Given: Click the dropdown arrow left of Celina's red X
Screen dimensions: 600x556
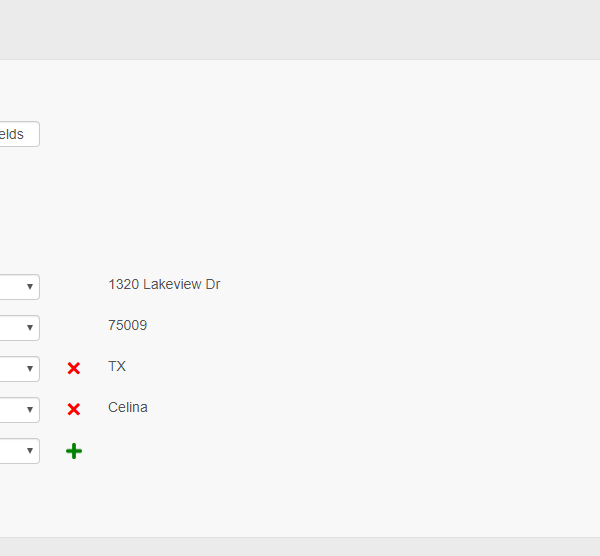Looking at the screenshot, I should click(30, 410).
